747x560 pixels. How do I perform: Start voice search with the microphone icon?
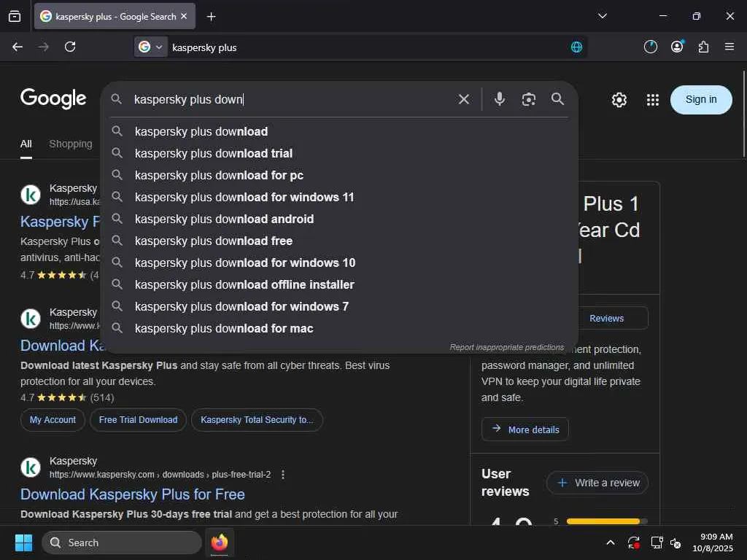click(499, 99)
